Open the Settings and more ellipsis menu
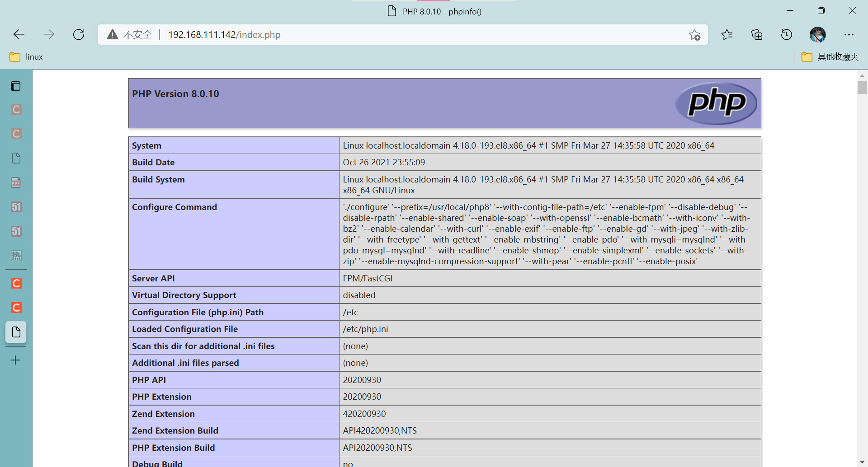This screenshot has height=467, width=868. point(849,35)
